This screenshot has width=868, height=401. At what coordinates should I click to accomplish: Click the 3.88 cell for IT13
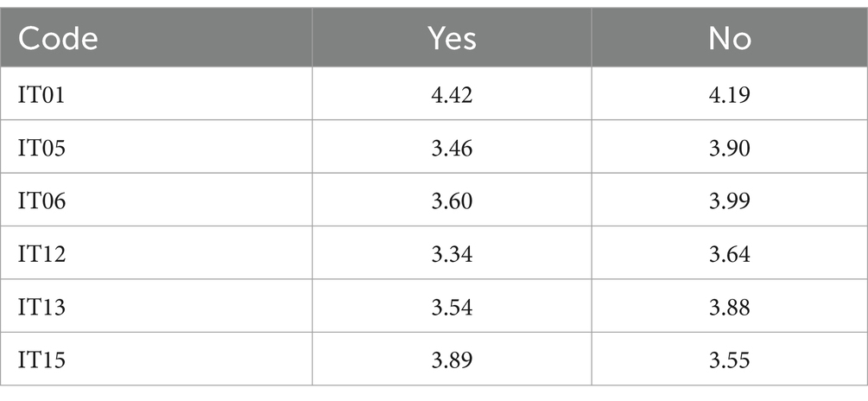pyautogui.click(x=730, y=307)
